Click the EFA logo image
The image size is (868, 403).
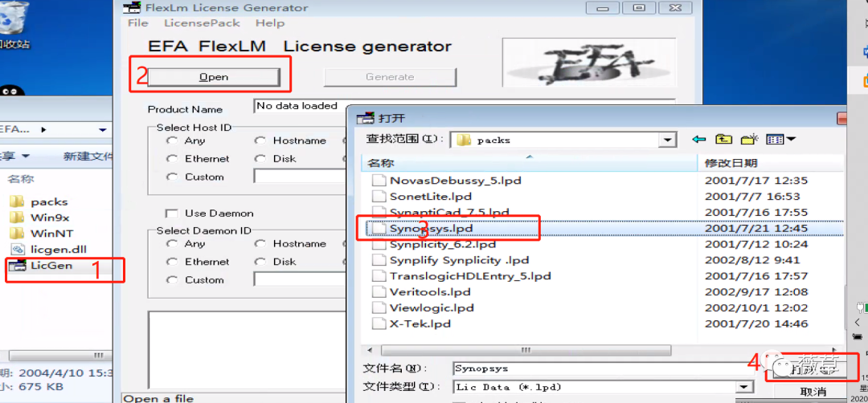pos(590,63)
